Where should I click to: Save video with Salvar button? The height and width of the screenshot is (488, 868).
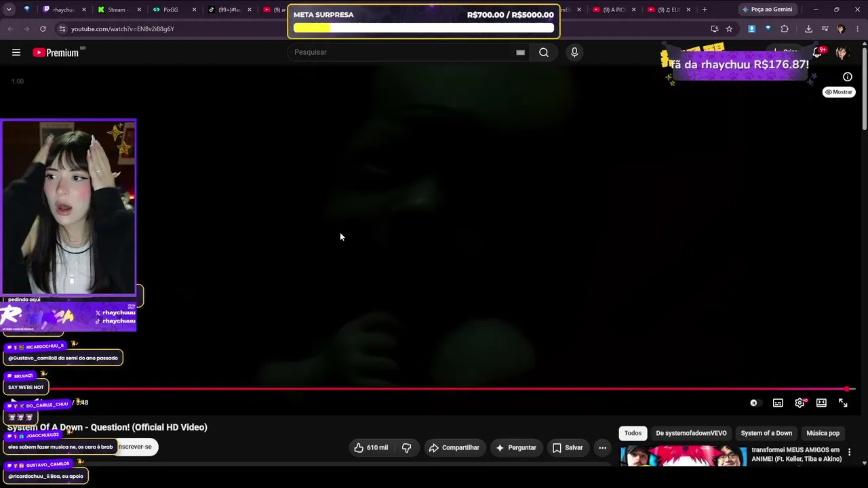point(568,447)
